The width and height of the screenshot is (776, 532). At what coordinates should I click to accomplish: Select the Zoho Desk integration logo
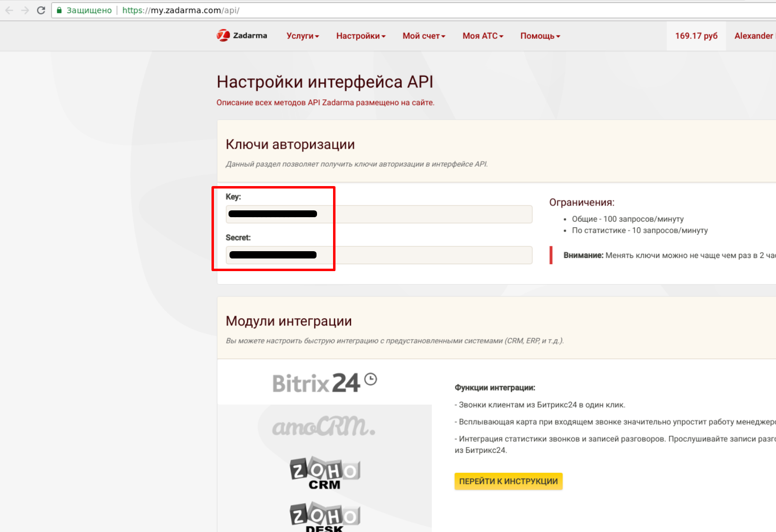pyautogui.click(x=325, y=517)
